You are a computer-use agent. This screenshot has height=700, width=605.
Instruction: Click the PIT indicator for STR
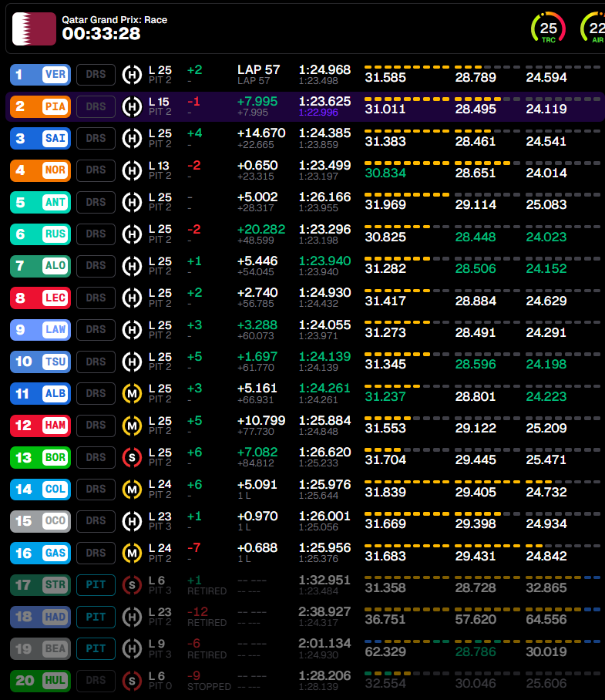[96, 585]
